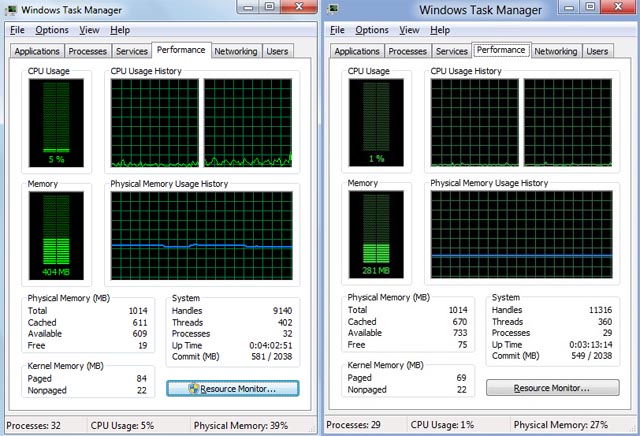Viewport: 640px width, 436px height.
Task: Select the Processes tab in left window
Action: 87,51
